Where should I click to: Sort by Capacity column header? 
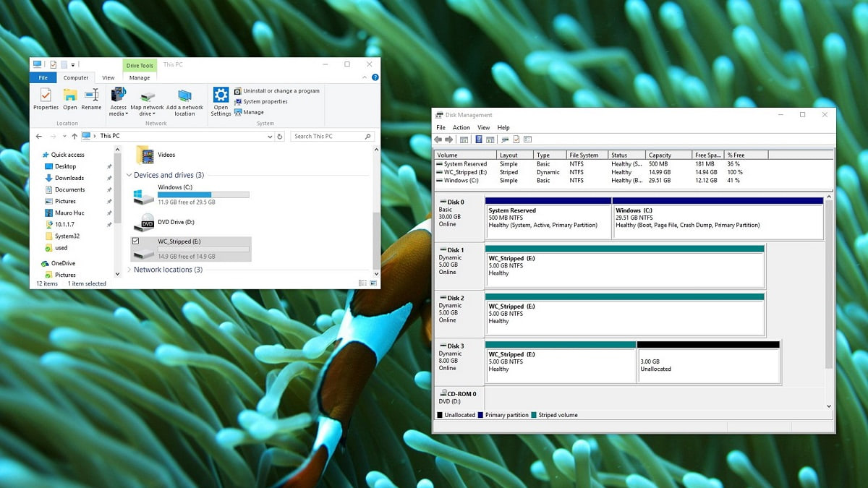click(x=668, y=155)
